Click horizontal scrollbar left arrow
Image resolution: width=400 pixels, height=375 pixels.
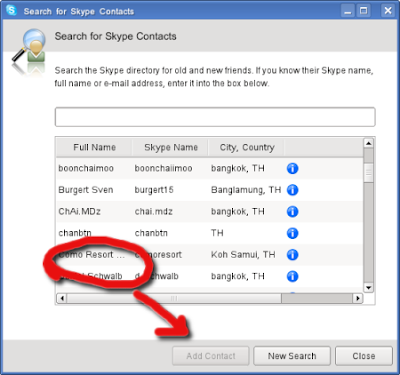pos(61,298)
